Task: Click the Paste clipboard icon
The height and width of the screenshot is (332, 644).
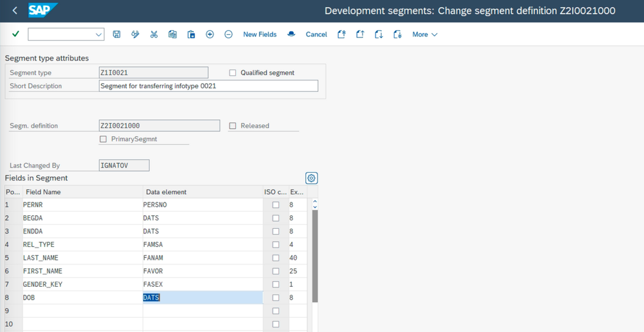Action: (191, 34)
